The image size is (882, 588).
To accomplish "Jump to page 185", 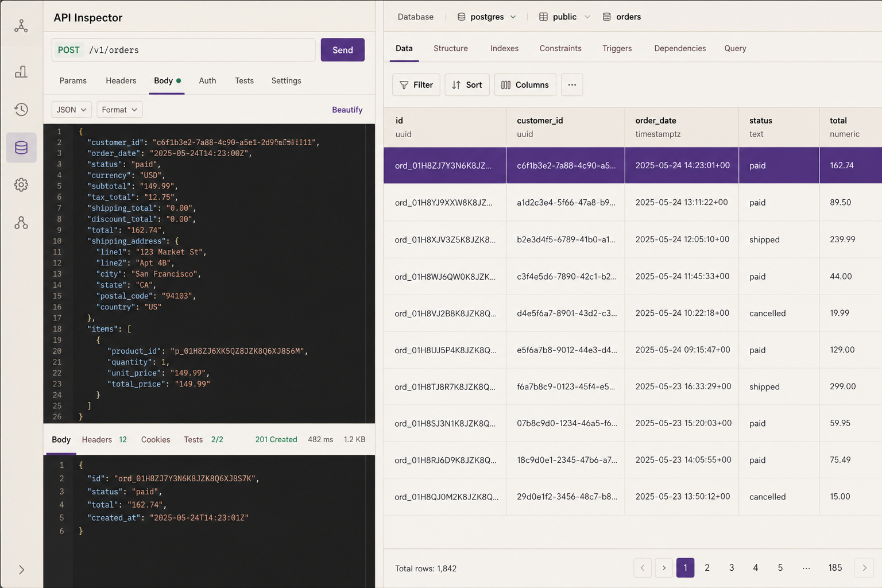I will click(835, 568).
